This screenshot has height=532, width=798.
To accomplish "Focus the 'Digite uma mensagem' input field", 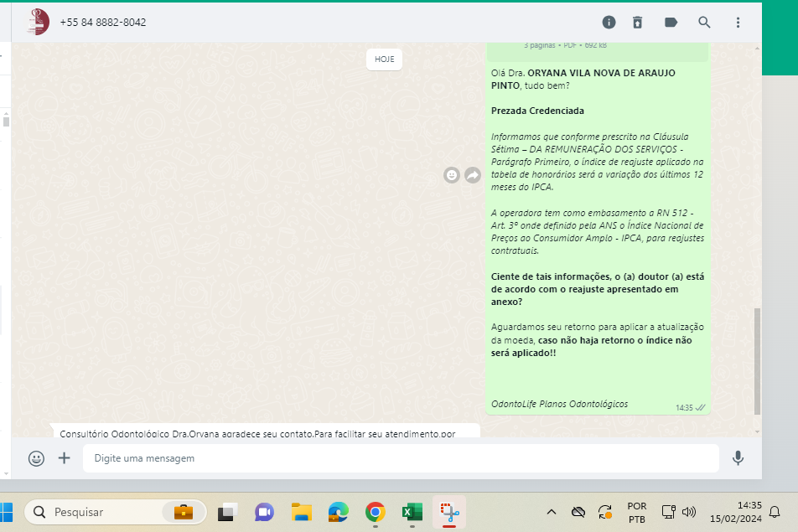I will pyautogui.click(x=401, y=458).
